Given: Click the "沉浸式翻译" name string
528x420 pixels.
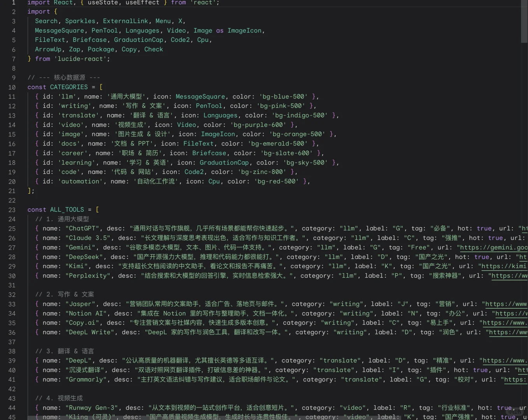Looking at the screenshot, I should pos(84,370).
